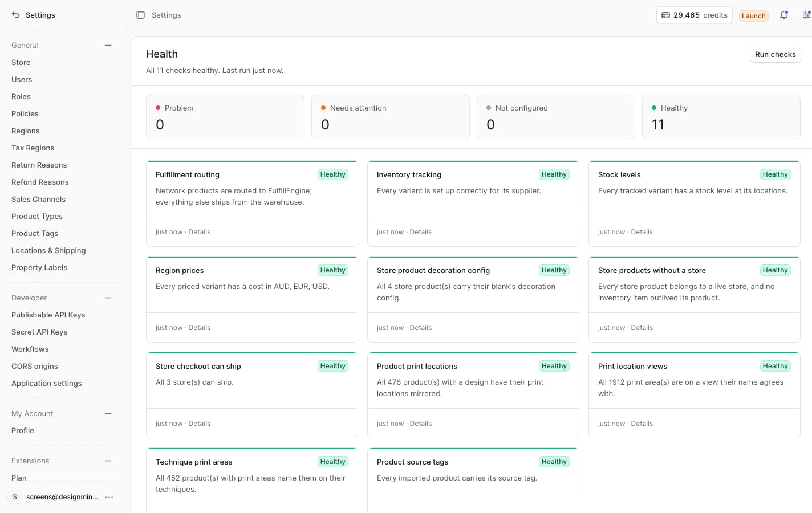Viewport: 812px width, 513px height.
Task: Open the three-dot account menu
Action: click(109, 497)
